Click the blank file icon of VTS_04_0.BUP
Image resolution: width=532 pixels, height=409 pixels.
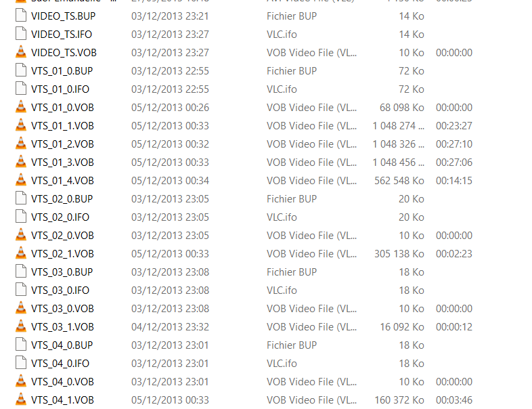pos(21,345)
